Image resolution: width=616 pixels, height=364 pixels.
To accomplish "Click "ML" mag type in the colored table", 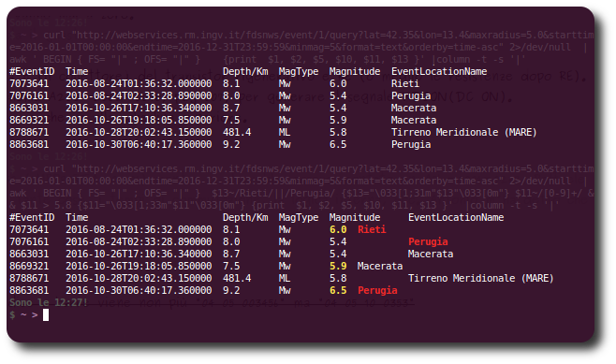I will coord(285,279).
